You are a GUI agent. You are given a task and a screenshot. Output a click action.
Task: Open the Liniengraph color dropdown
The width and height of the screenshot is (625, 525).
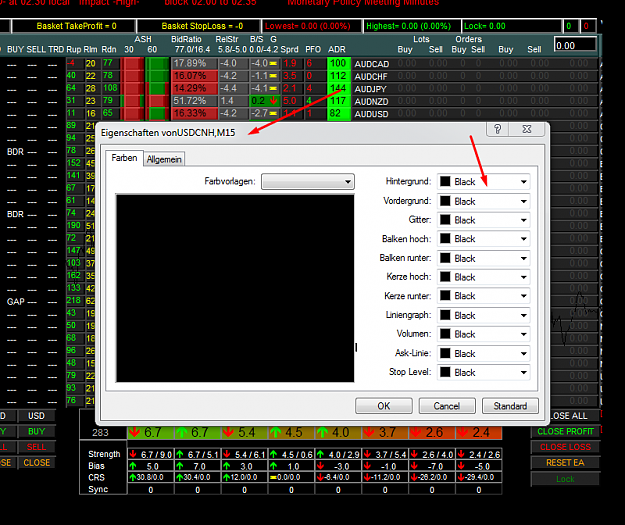tap(483, 315)
